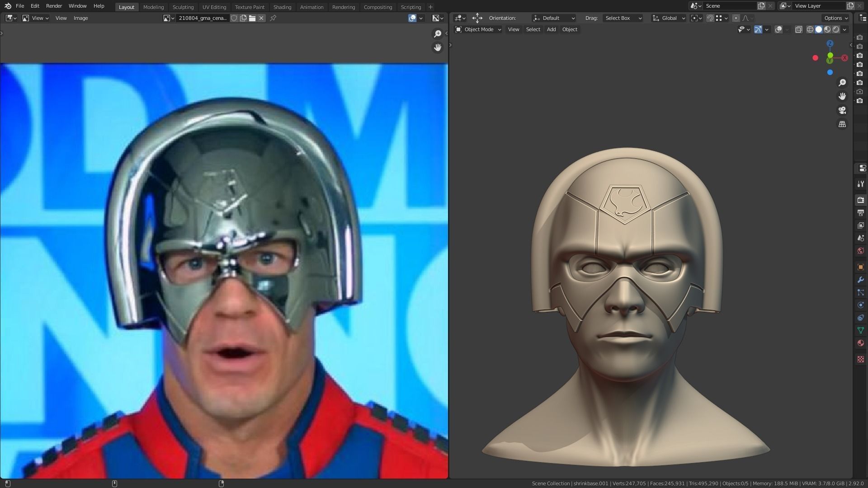Enable proportional editing toggle

(x=736, y=18)
